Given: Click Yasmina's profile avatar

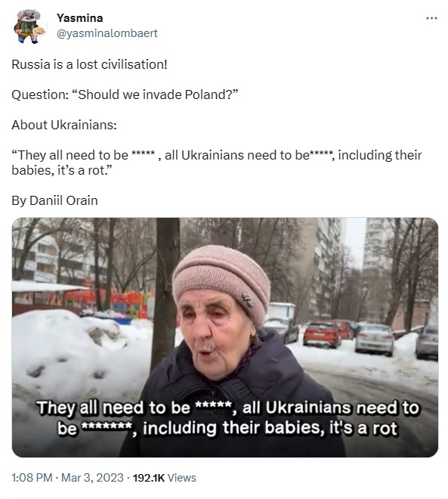Looking at the screenshot, I should tap(29, 26).
